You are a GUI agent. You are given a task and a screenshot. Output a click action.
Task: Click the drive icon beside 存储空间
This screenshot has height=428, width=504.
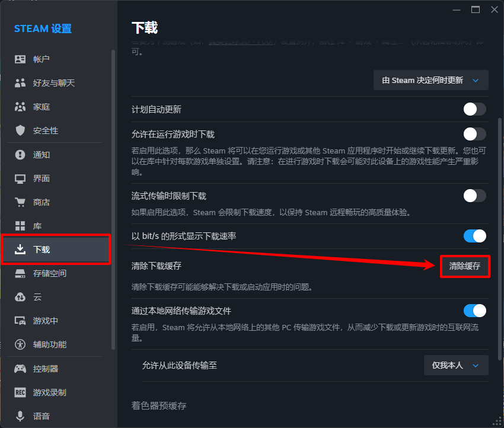coord(20,273)
